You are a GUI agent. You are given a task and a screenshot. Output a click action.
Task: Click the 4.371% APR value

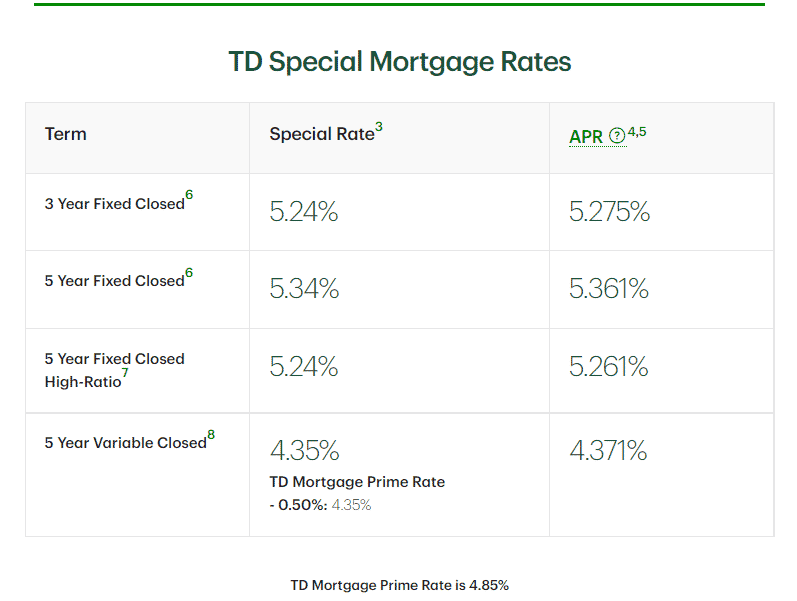click(608, 451)
